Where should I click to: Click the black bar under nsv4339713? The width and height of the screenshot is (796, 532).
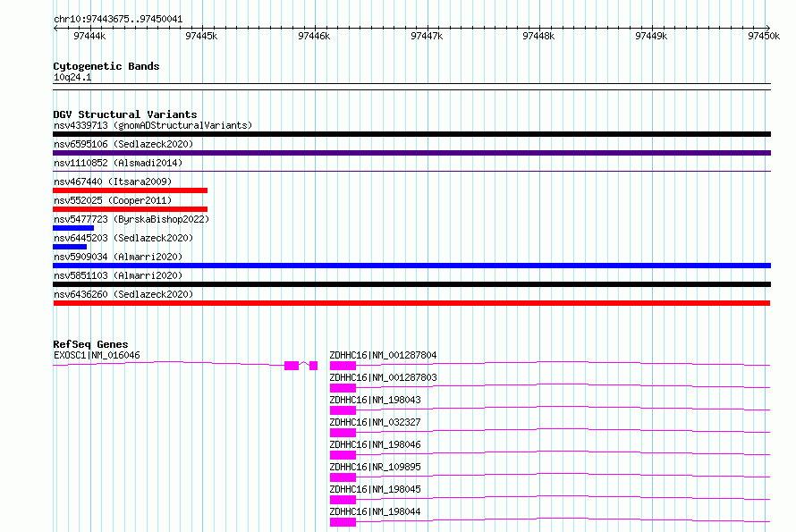411,134
